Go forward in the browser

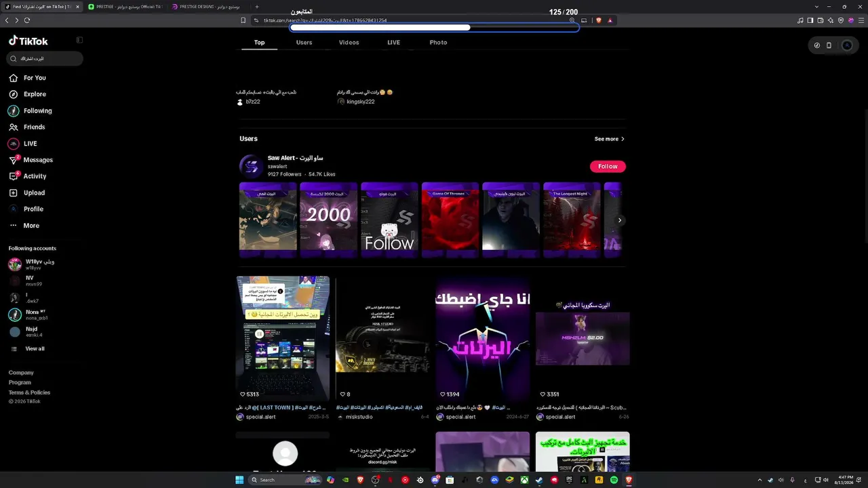pyautogui.click(x=17, y=20)
